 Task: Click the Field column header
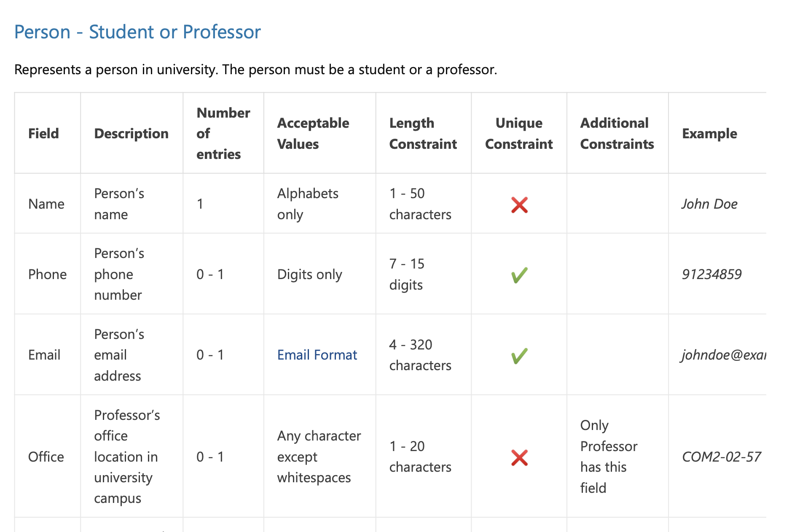(43, 134)
